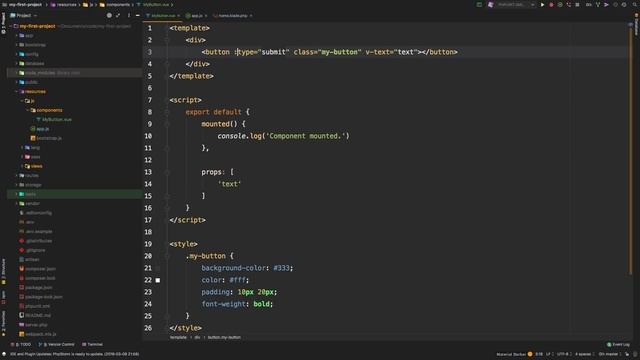Toggle the Project tool window side tab
The height and width of the screenshot is (360, 640).
(3, 23)
